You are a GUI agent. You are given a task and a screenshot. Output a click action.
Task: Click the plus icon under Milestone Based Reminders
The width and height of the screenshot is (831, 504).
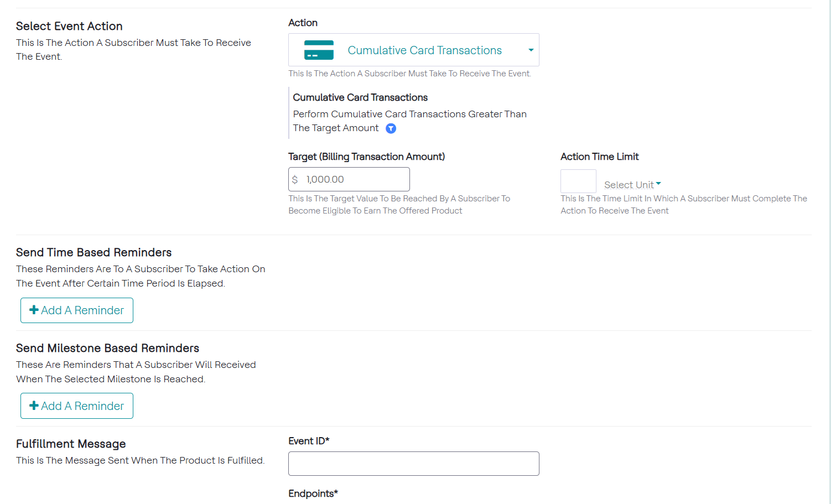click(x=34, y=406)
